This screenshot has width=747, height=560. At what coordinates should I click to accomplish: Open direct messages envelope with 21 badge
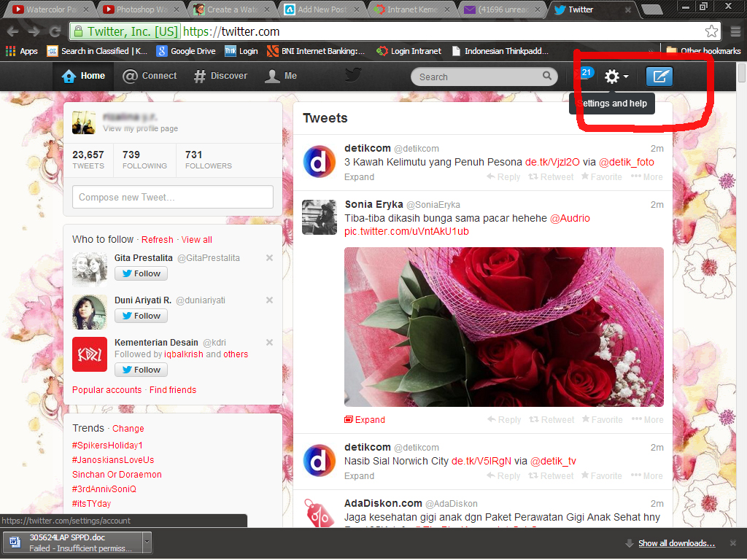[x=584, y=74]
